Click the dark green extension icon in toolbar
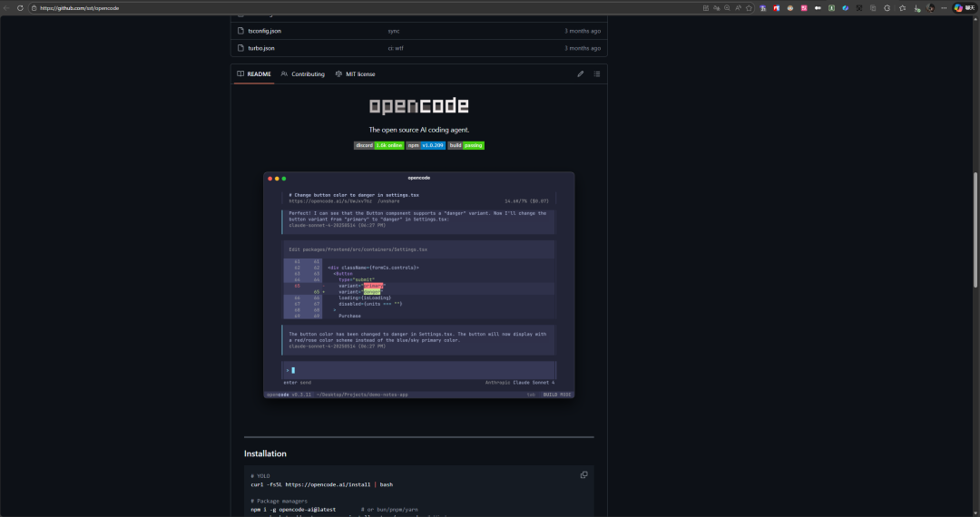Image resolution: width=980 pixels, height=517 pixels. pyautogui.click(x=831, y=8)
